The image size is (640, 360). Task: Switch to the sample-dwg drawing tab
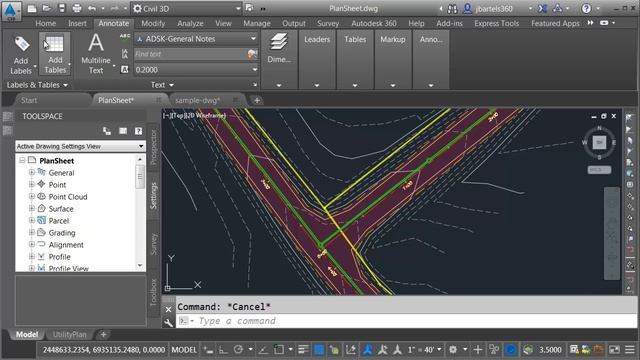(198, 100)
